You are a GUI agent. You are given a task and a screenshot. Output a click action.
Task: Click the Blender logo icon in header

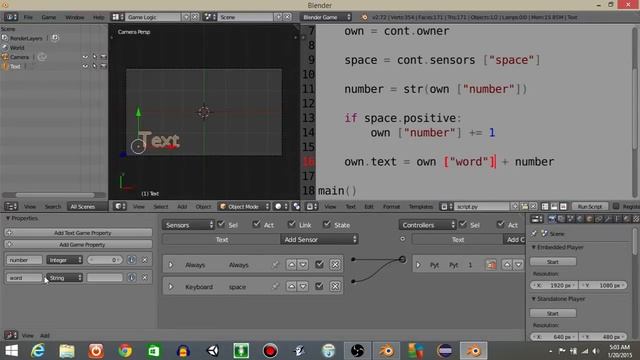coord(364,17)
